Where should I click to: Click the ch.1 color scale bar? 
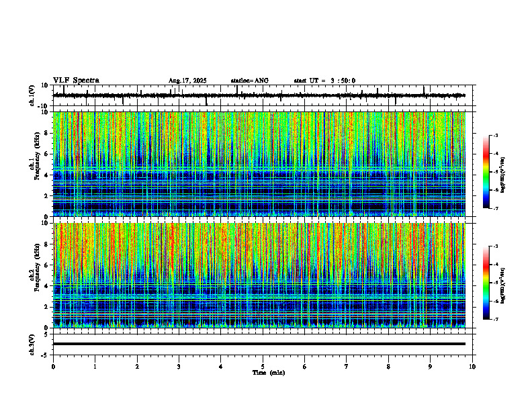coord(486,172)
